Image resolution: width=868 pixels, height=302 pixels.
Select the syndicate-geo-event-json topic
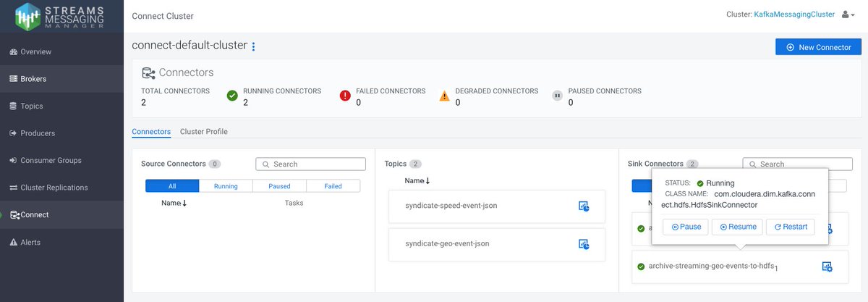497,244
